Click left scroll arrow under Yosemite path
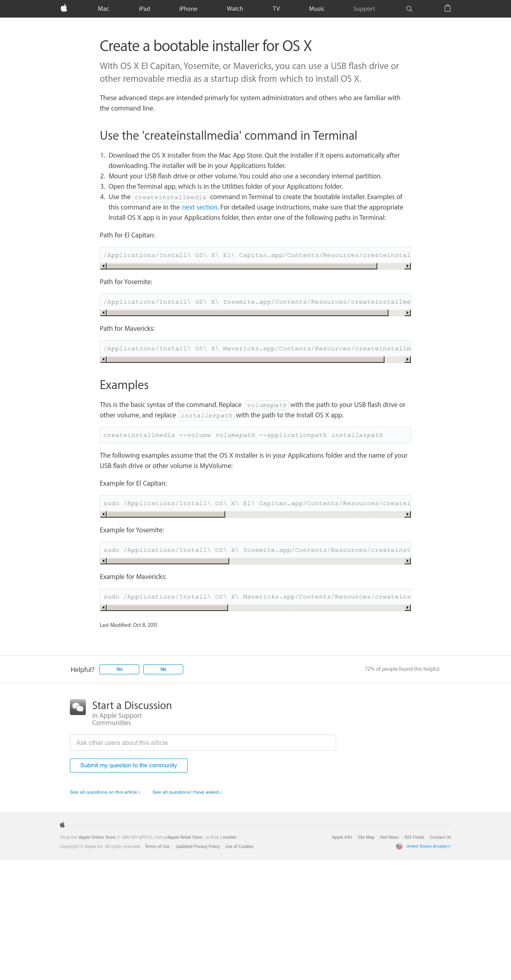511x980 pixels. pyautogui.click(x=103, y=313)
